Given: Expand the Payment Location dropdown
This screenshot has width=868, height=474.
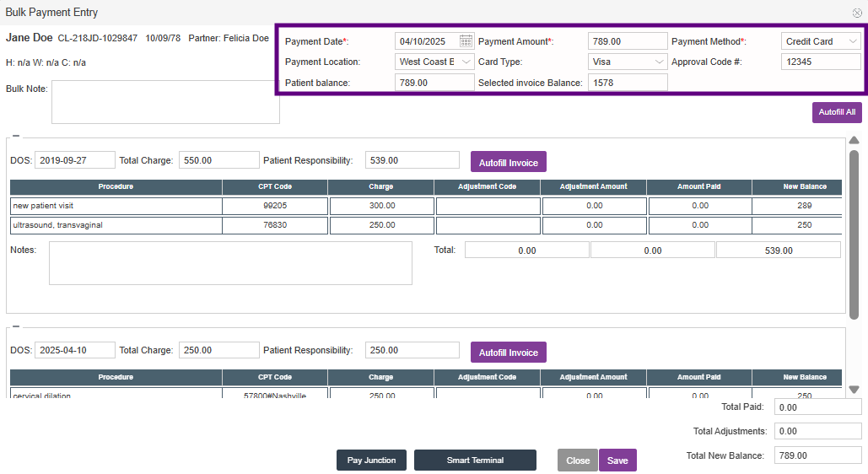Looking at the screenshot, I should tap(434, 62).
